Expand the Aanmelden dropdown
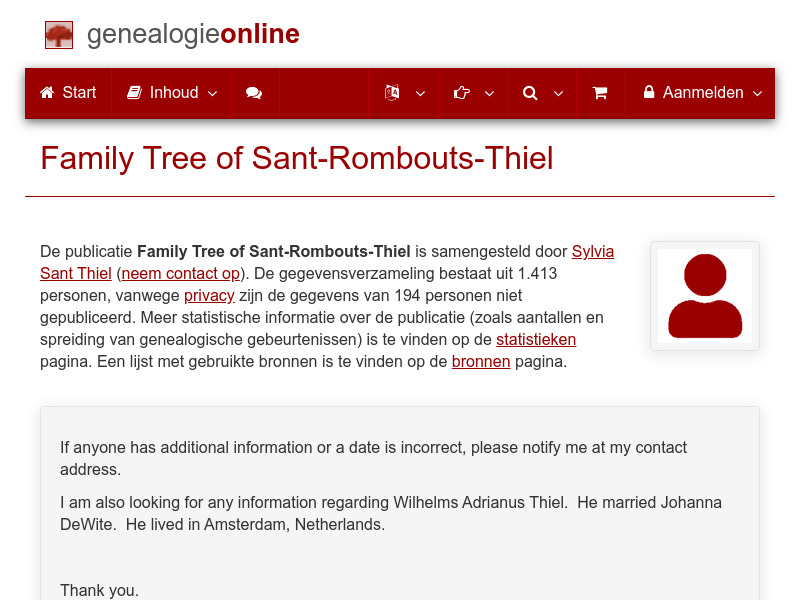The width and height of the screenshot is (800, 600). 757,93
